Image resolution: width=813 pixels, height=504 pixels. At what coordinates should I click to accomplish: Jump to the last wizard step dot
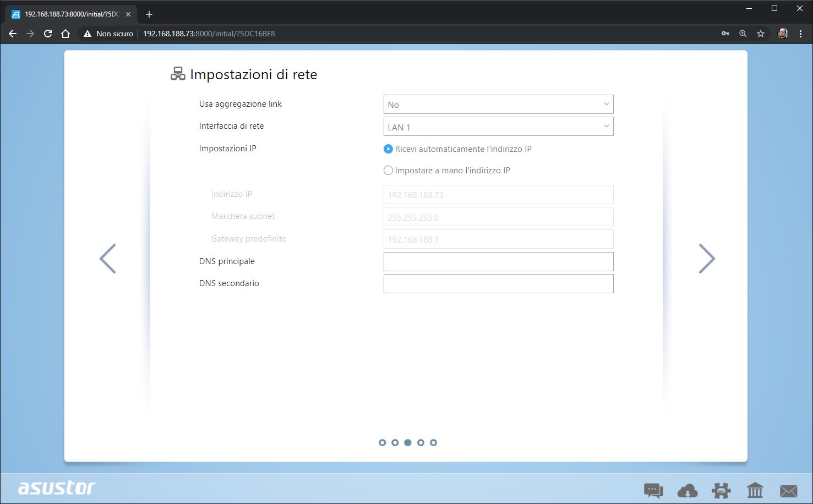tap(433, 442)
